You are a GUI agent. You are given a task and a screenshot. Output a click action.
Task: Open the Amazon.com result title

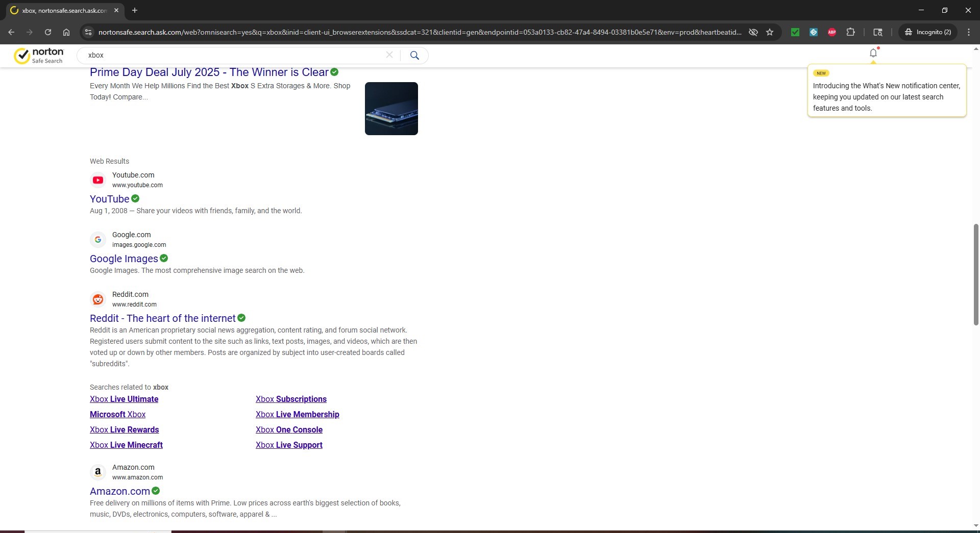120,491
